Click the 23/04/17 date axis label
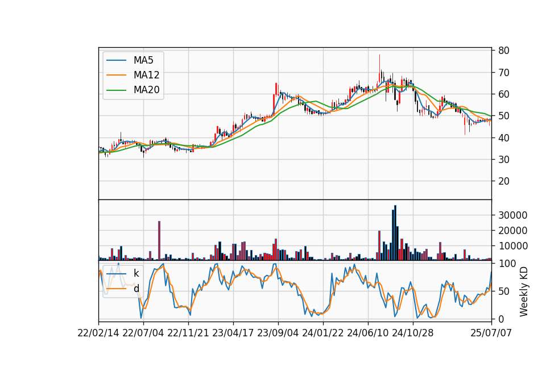 click(233, 333)
